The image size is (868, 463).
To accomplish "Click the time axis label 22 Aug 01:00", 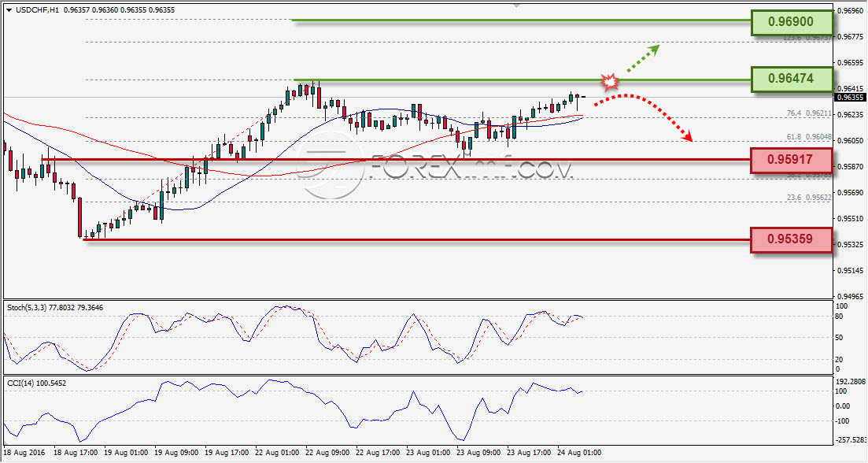I will coord(277,453).
